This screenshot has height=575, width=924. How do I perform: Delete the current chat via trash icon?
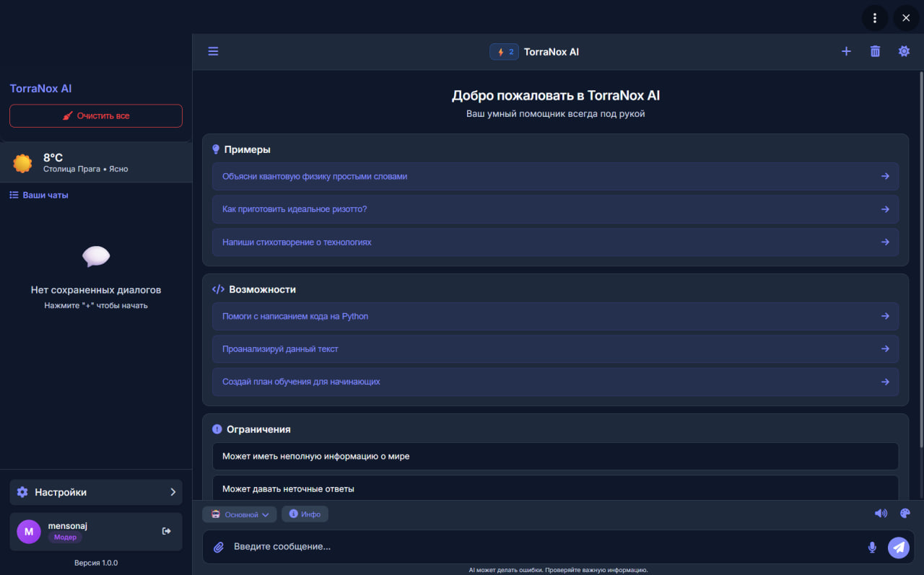pyautogui.click(x=875, y=51)
